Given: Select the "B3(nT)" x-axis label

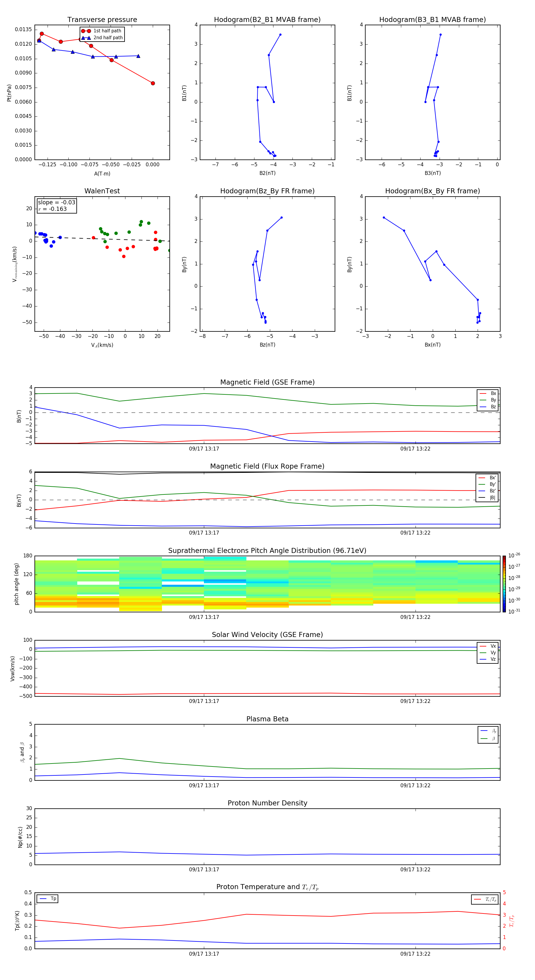Looking at the screenshot, I should pyautogui.click(x=432, y=173).
